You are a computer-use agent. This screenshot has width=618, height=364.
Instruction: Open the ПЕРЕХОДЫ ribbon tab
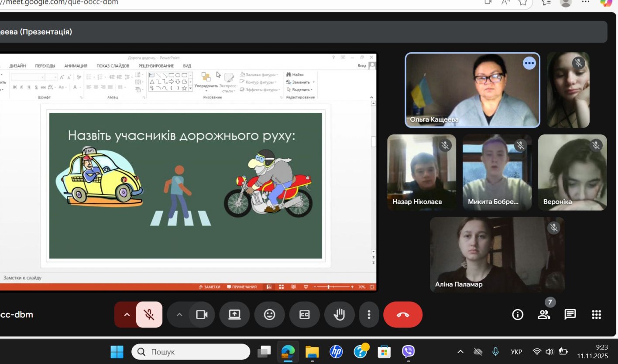pyautogui.click(x=45, y=66)
